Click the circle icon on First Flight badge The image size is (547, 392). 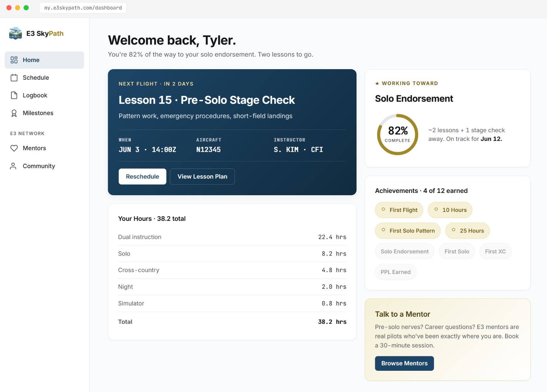pos(383,209)
